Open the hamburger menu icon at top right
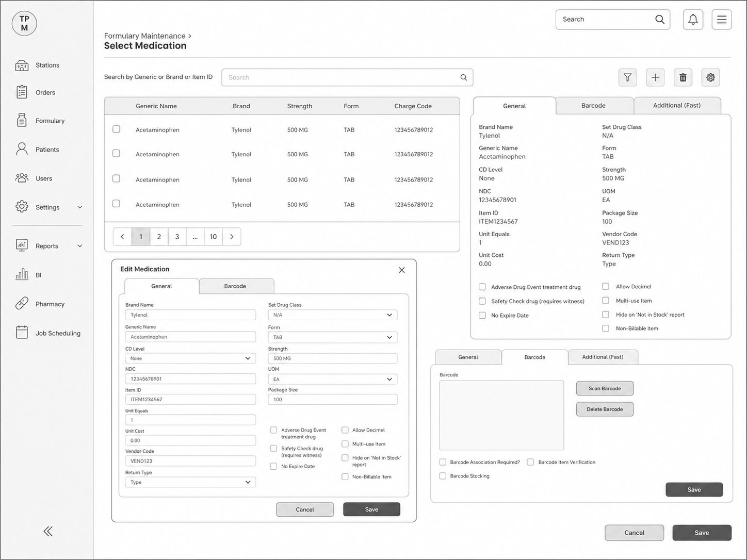747x560 pixels. (722, 20)
